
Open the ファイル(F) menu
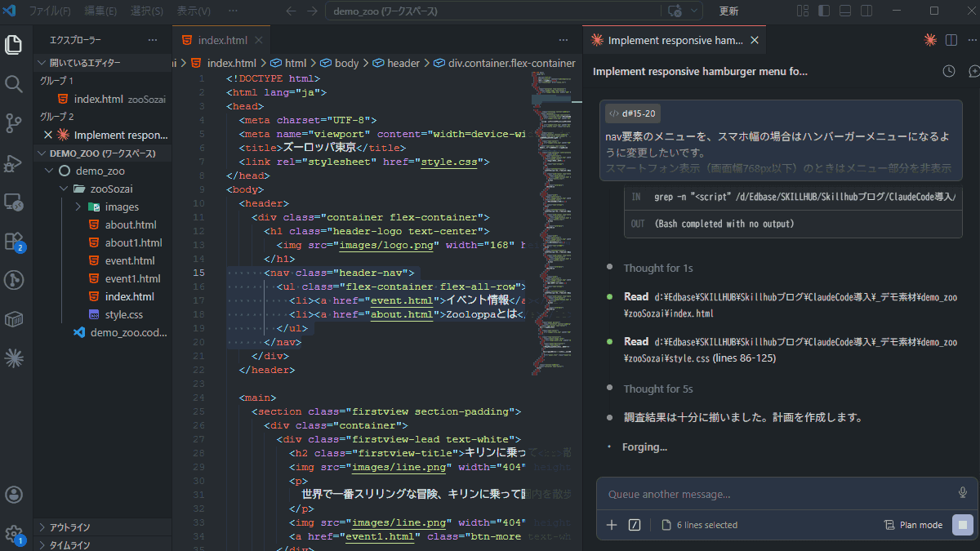pos(50,11)
